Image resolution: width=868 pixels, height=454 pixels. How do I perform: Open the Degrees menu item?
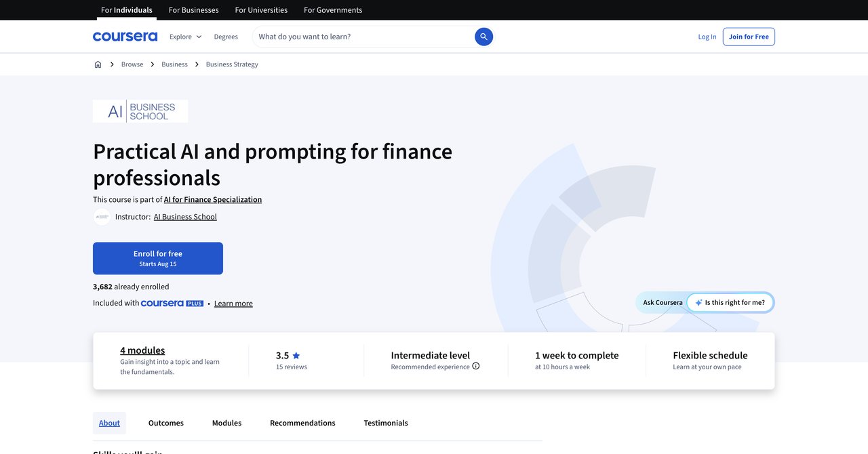pyautogui.click(x=226, y=37)
